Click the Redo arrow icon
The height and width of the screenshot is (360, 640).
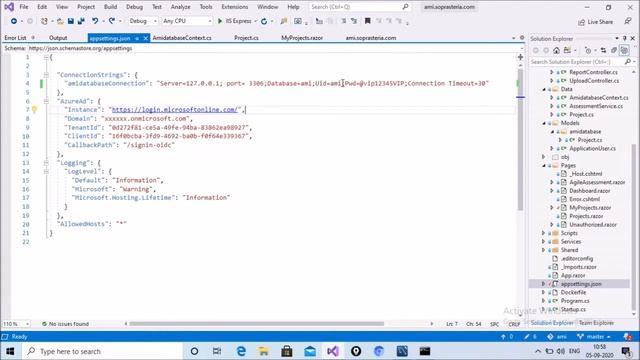point(111,21)
